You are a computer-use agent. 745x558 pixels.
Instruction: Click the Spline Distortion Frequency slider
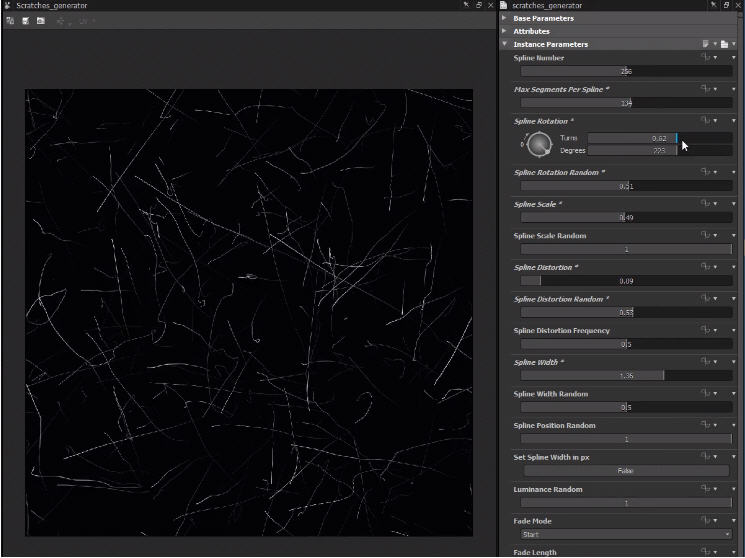coord(626,344)
